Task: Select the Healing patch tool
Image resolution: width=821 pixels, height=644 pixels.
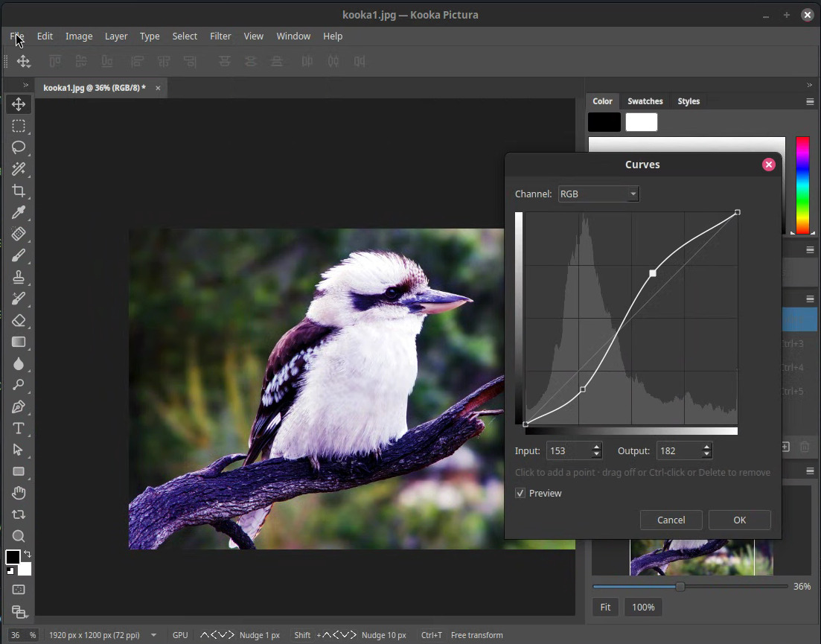Action: pos(19,234)
